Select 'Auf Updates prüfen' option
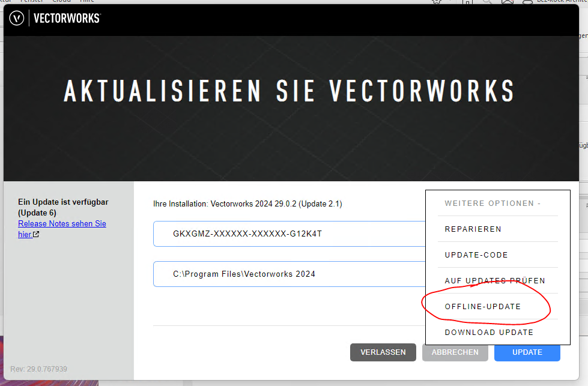Viewport: 588px width, 386px height. (495, 281)
